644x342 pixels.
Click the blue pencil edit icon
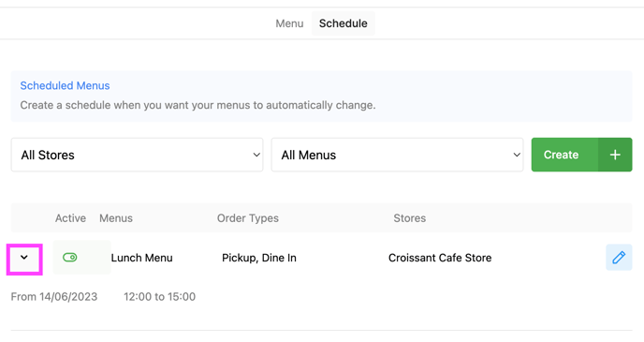point(619,258)
